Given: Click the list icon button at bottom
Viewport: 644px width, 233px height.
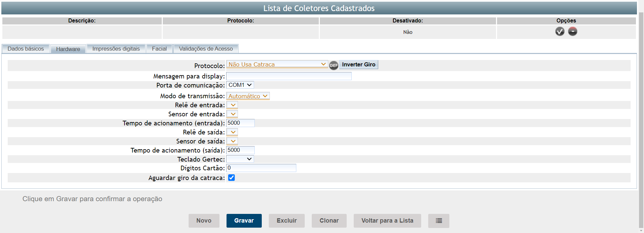Looking at the screenshot, I should (439, 221).
